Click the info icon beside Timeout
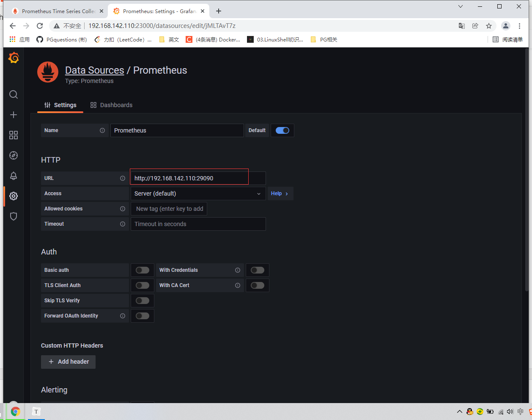The height and width of the screenshot is (420, 532). pos(123,224)
